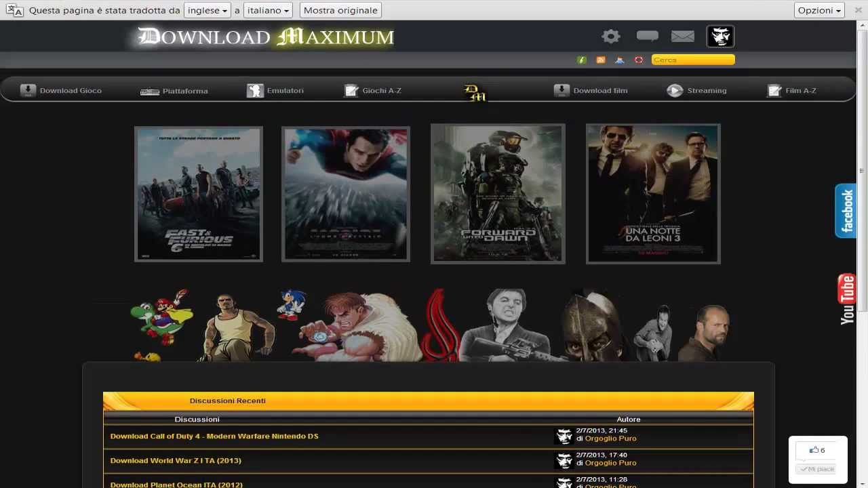Open the chat bubble icon
868x488 pixels.
(x=647, y=36)
